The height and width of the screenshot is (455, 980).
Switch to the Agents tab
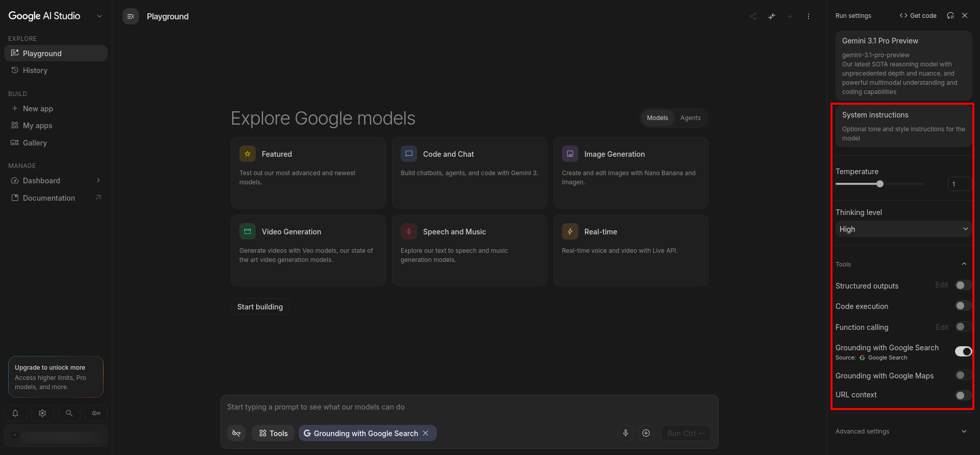(691, 118)
